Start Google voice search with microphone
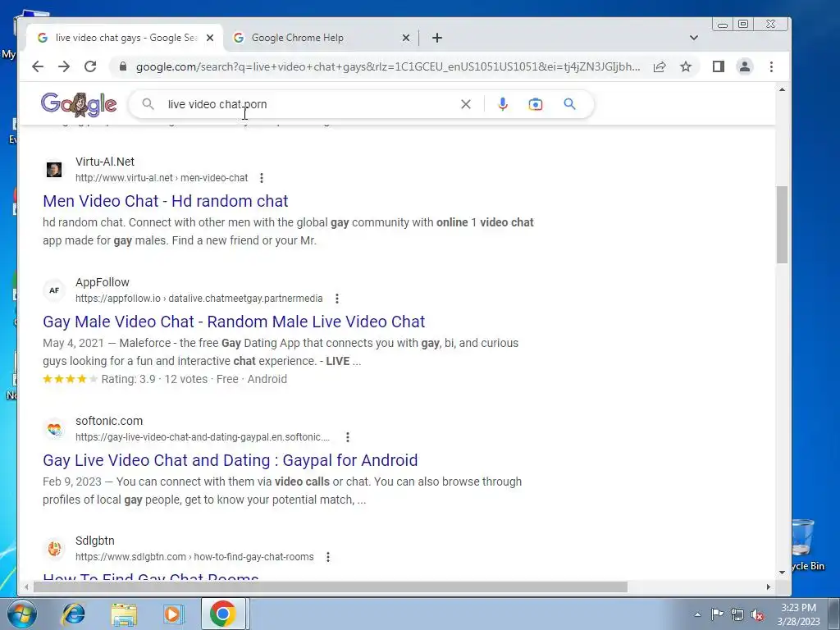 tap(503, 104)
